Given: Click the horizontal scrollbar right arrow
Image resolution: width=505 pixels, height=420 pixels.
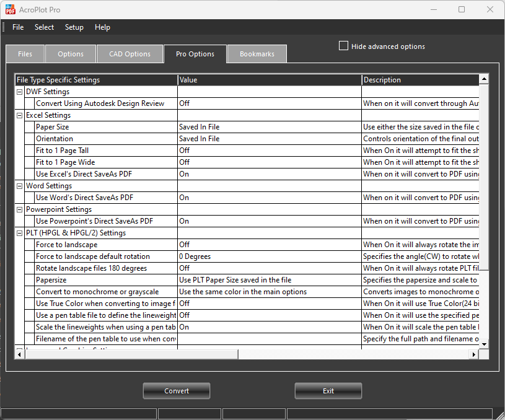Looking at the screenshot, I should coord(474,354).
